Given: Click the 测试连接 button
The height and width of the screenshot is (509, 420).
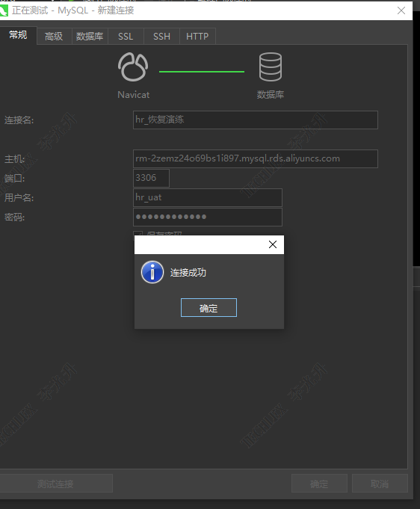Looking at the screenshot, I should [55, 484].
